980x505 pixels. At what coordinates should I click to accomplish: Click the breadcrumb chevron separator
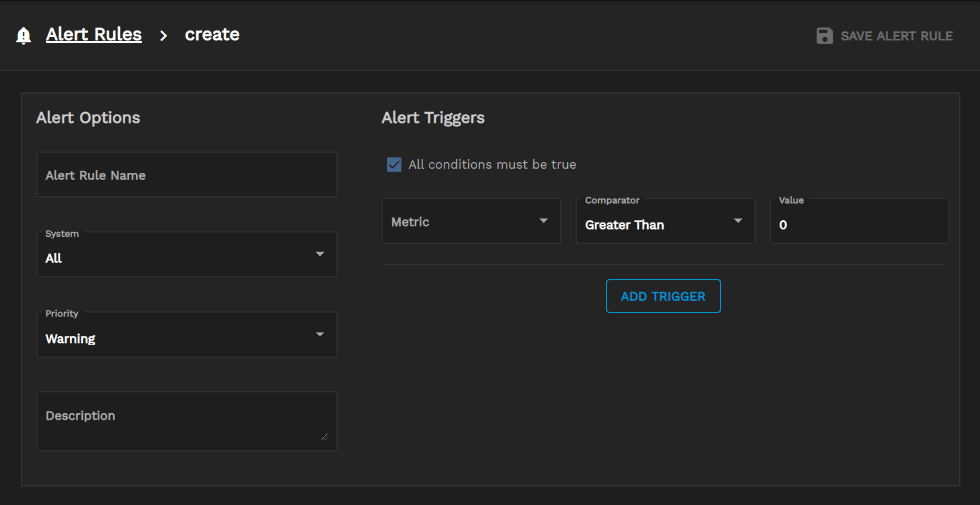click(163, 36)
